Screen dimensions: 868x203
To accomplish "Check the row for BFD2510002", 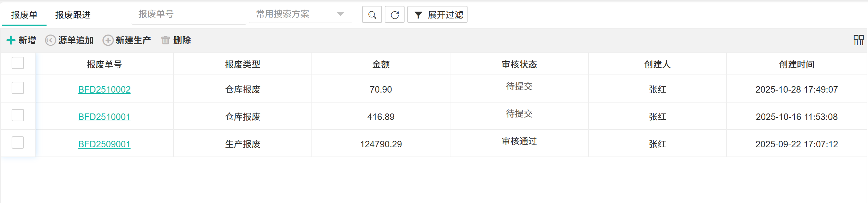I will pyautogui.click(x=18, y=88).
